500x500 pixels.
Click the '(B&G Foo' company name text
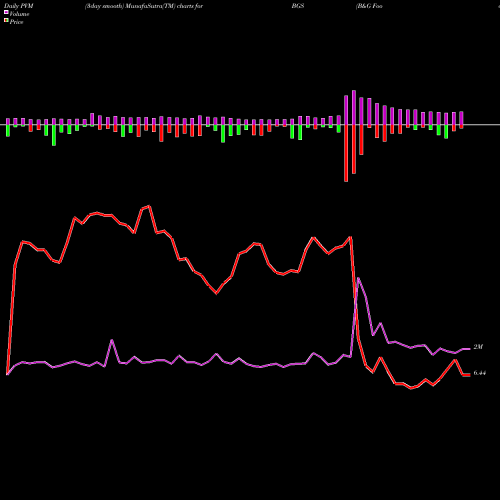coord(369,6)
